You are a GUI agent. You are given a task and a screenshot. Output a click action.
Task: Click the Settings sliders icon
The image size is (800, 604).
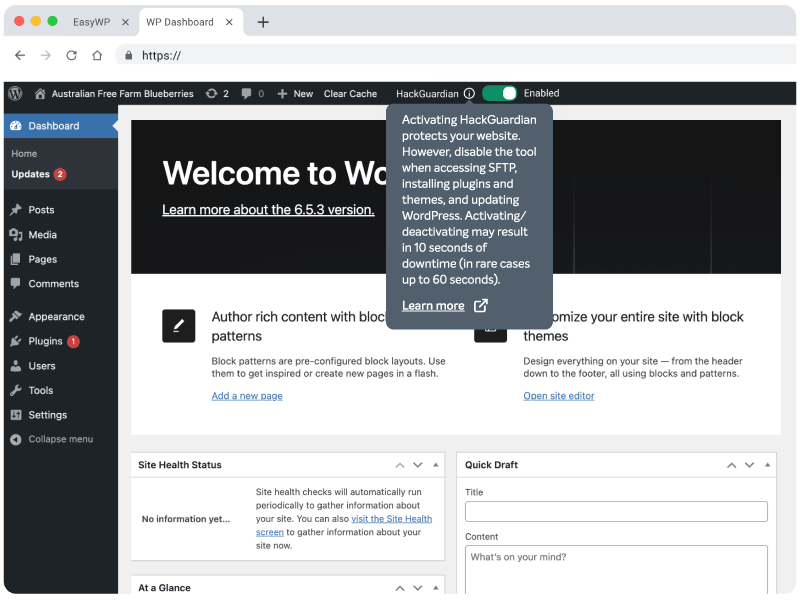coord(16,415)
